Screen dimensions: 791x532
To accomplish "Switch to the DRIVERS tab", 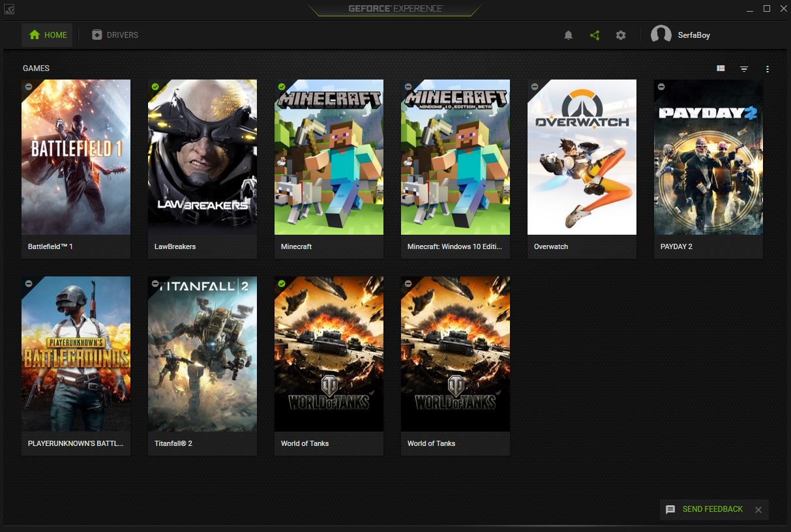I will [x=115, y=35].
